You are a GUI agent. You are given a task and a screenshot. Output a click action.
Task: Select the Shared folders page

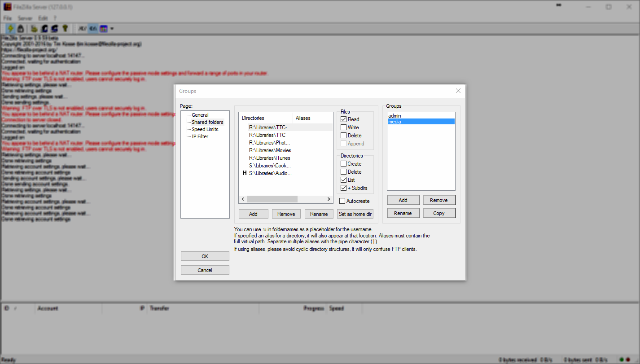[207, 122]
